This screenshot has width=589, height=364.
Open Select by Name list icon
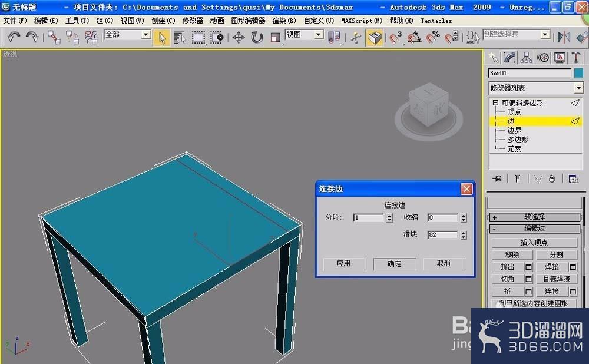(180, 38)
